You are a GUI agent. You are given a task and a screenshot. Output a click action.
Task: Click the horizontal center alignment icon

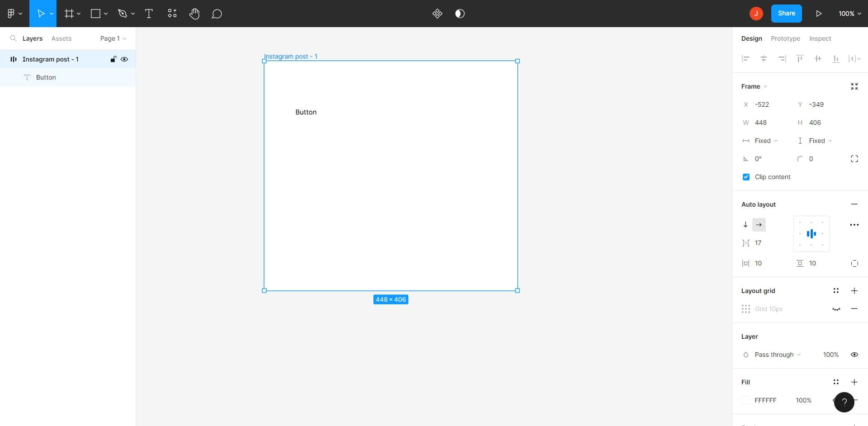point(764,59)
